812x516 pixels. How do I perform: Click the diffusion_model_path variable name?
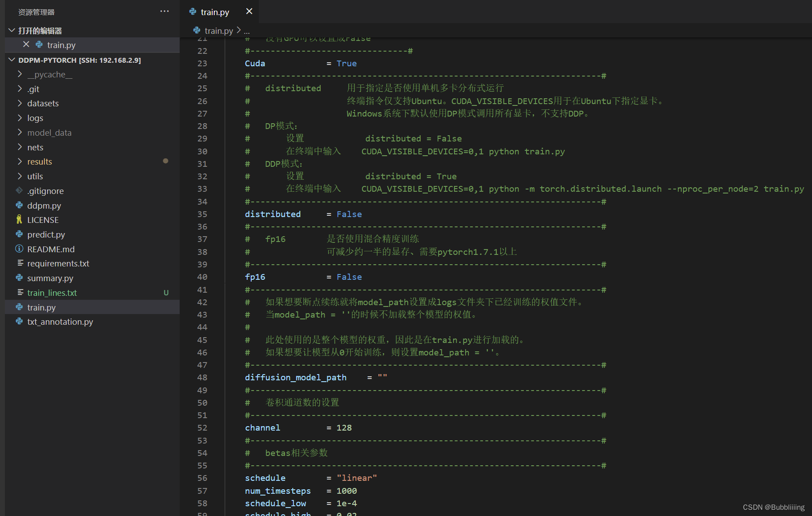296,377
